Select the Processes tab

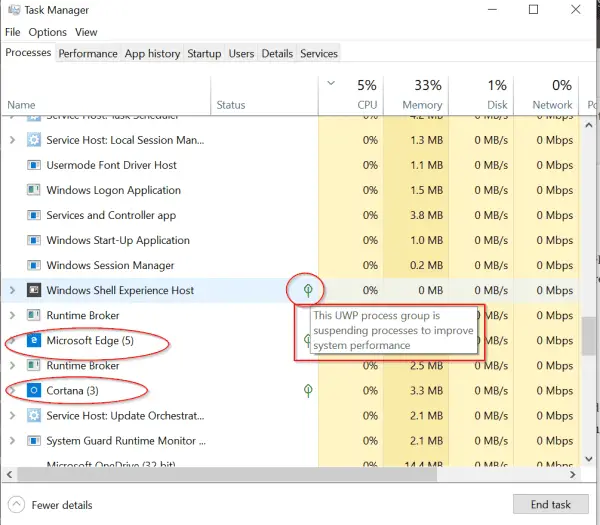pos(28,52)
